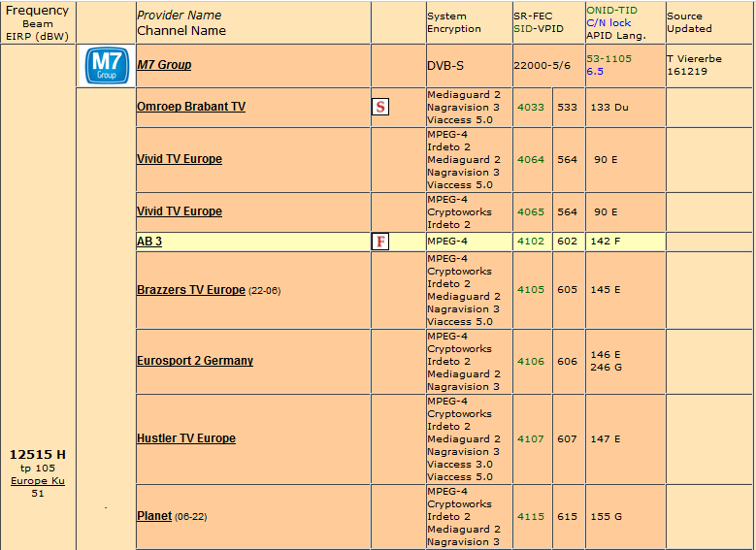Click the 246 G audio language entry
This screenshot has width=756, height=550.
coord(606,368)
